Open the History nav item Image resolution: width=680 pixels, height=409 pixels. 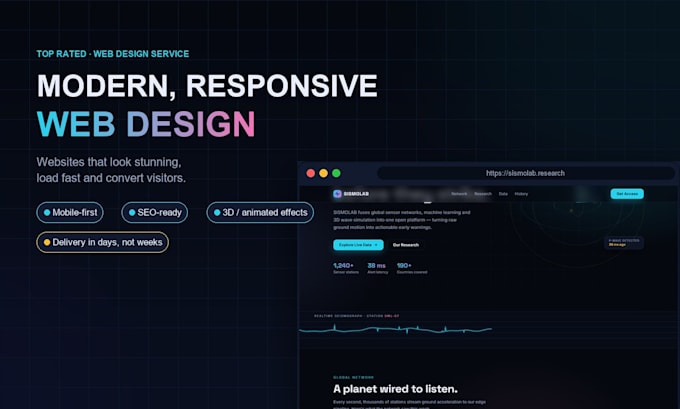[521, 194]
